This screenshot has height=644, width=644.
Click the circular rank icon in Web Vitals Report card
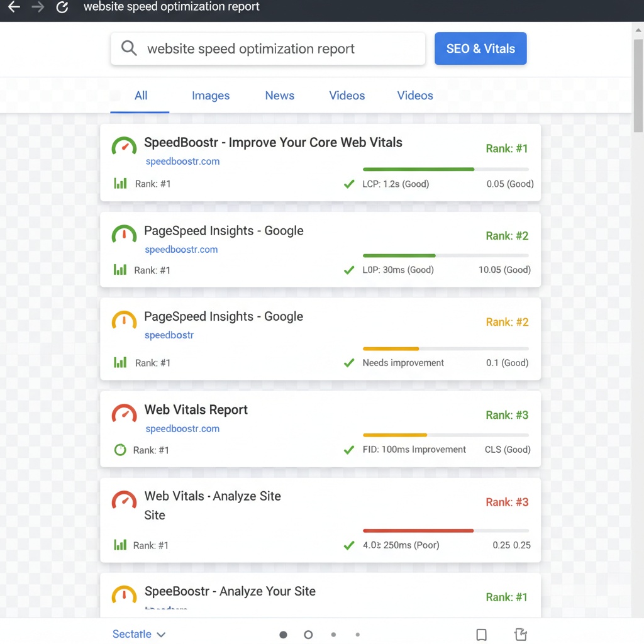(x=119, y=450)
